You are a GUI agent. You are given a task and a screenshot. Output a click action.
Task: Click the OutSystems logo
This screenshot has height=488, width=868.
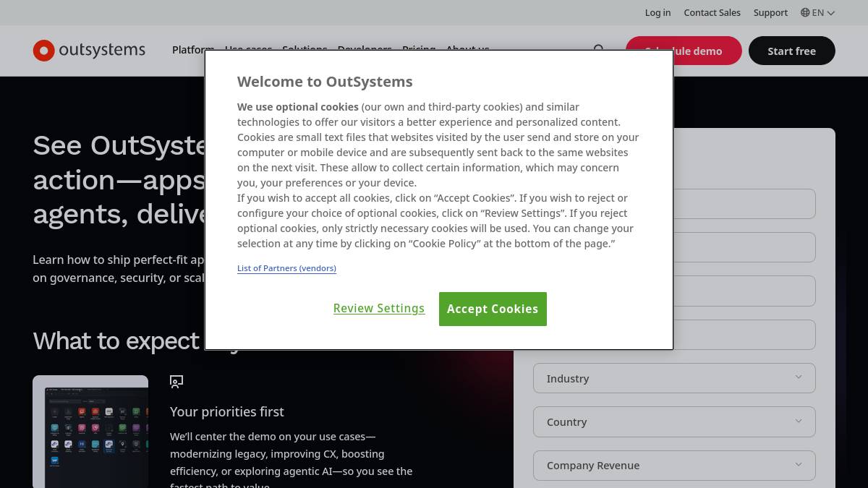coord(89,51)
